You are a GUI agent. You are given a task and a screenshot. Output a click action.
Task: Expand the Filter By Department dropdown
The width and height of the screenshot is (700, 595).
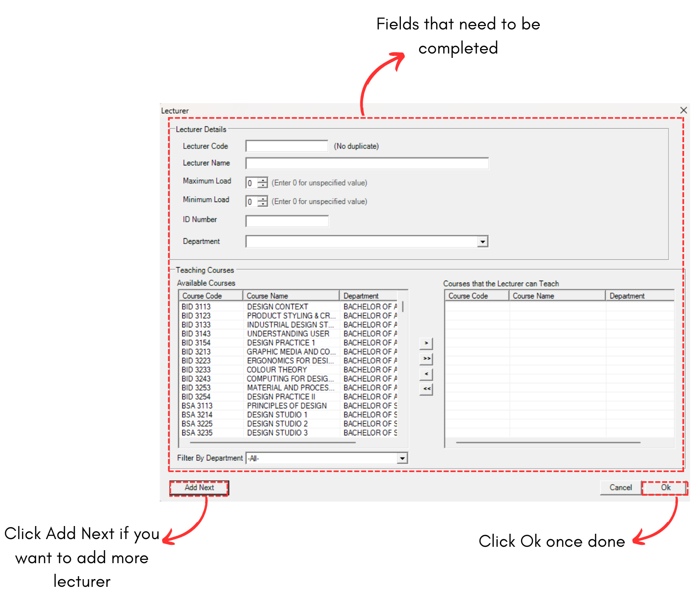pyautogui.click(x=402, y=459)
